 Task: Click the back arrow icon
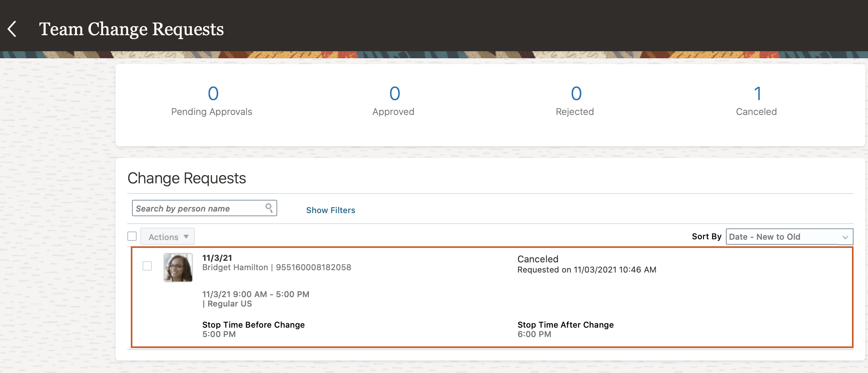click(12, 29)
